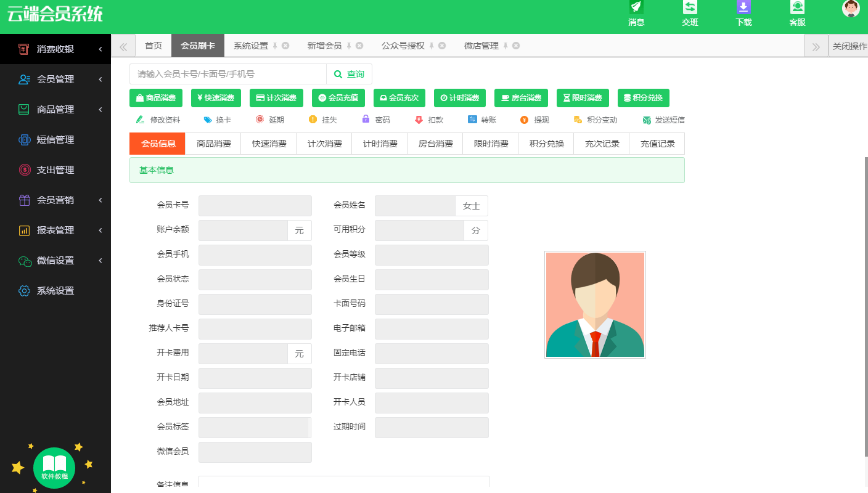Click the green 计时消费 button

460,98
